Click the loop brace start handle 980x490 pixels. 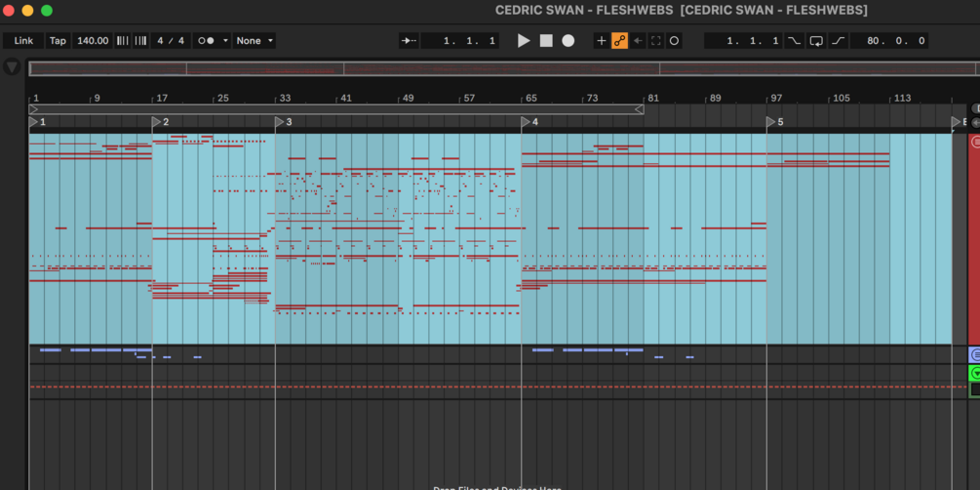(34, 109)
